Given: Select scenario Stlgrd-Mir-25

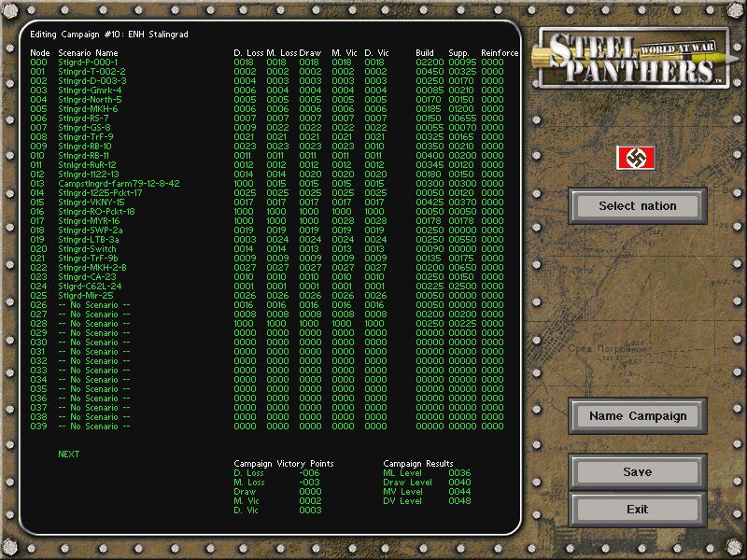Looking at the screenshot, I should (x=86, y=295).
